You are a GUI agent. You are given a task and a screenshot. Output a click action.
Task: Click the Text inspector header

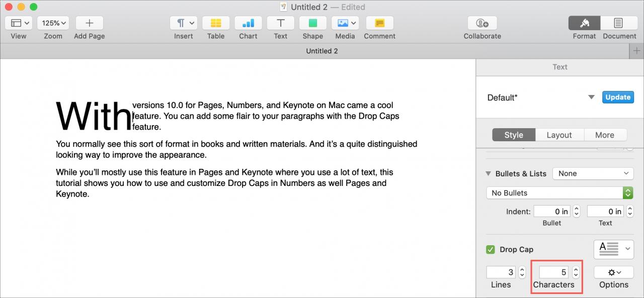point(559,67)
